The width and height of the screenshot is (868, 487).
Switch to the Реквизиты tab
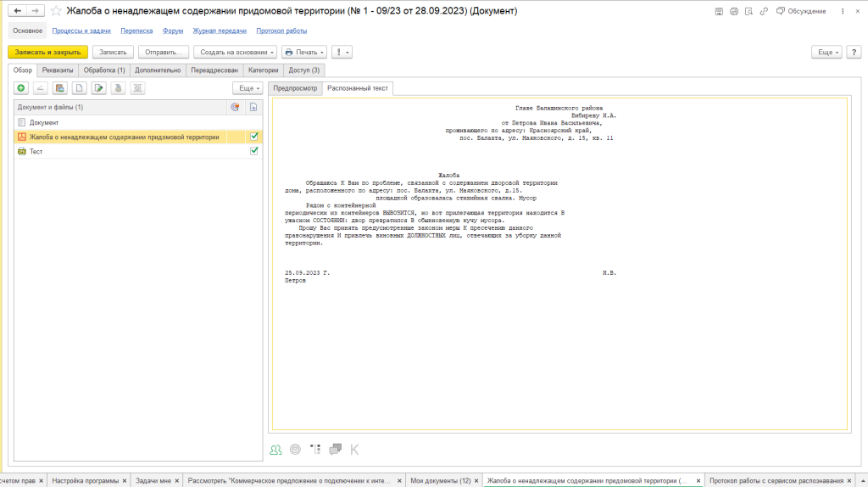(x=58, y=70)
